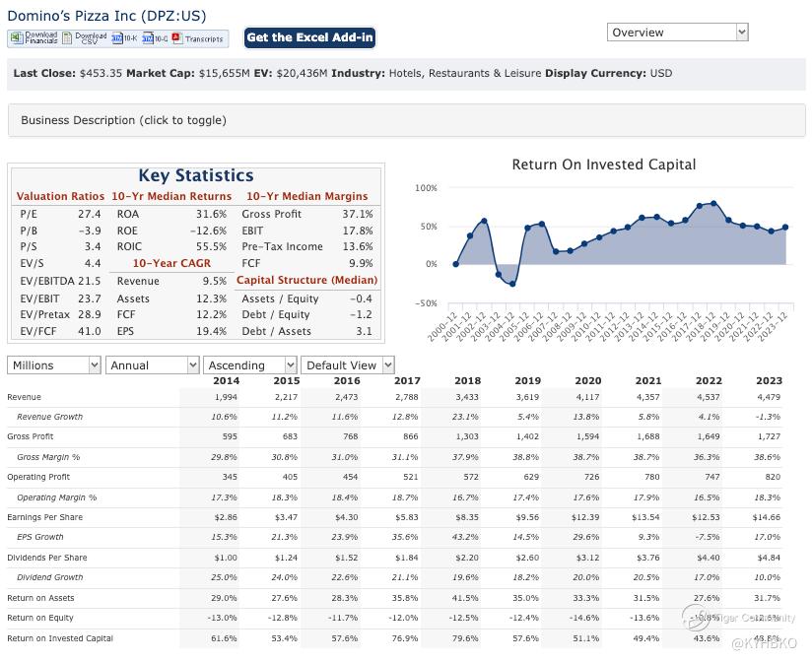Click the Download Financials Excel icon
The image size is (812, 662).
pyautogui.click(x=33, y=38)
